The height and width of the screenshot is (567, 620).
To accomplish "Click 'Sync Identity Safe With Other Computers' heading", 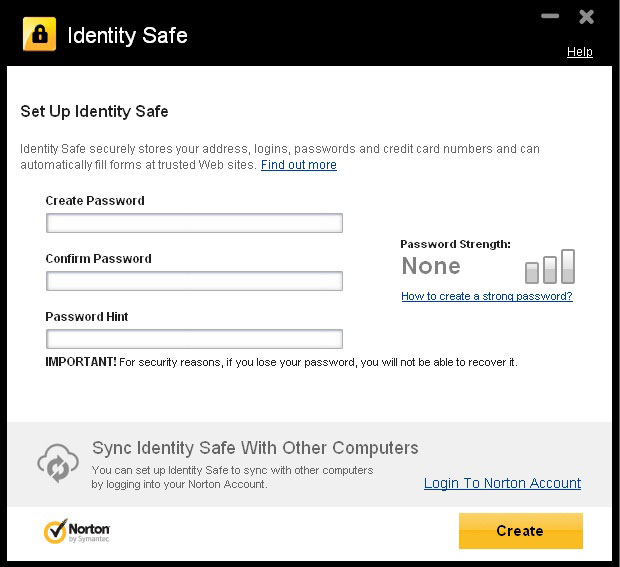I will (x=255, y=447).
